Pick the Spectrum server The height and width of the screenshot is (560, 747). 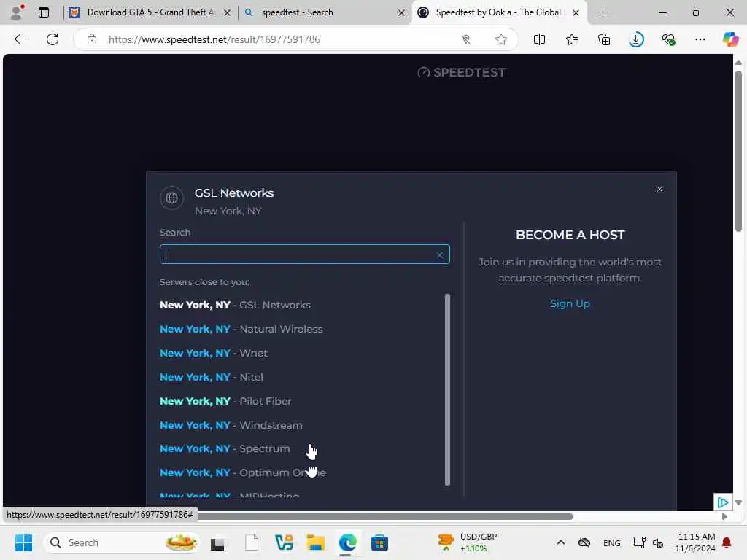(225, 448)
